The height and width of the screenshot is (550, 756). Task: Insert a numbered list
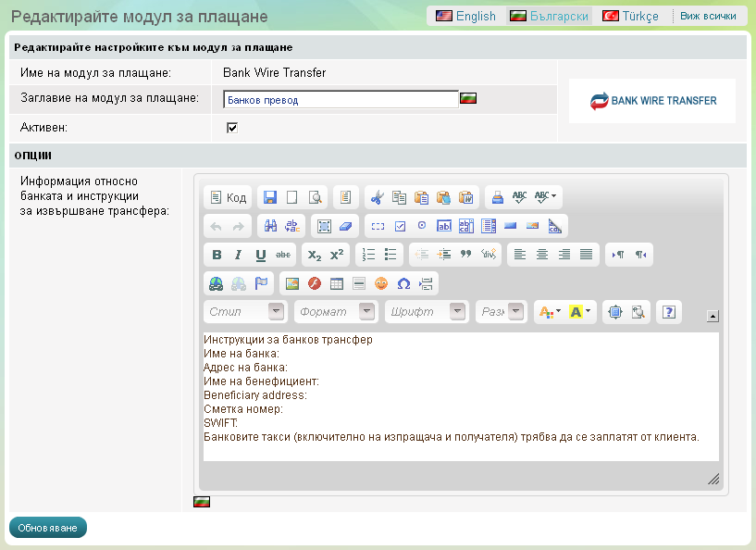368,255
